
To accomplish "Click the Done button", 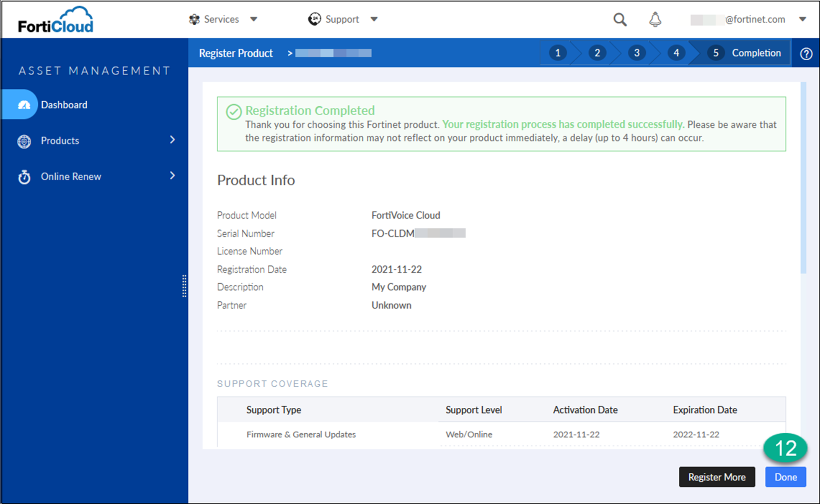I will pos(785,477).
